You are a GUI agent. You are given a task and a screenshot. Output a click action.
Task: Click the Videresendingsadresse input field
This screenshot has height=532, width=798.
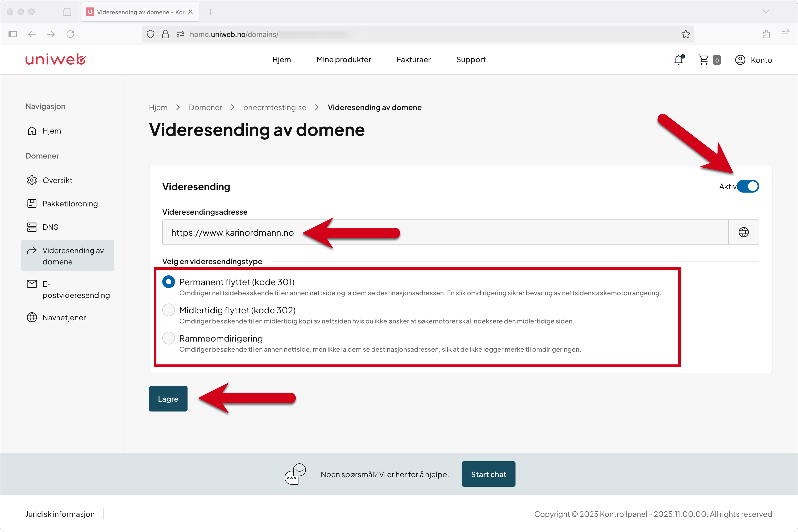(x=445, y=232)
